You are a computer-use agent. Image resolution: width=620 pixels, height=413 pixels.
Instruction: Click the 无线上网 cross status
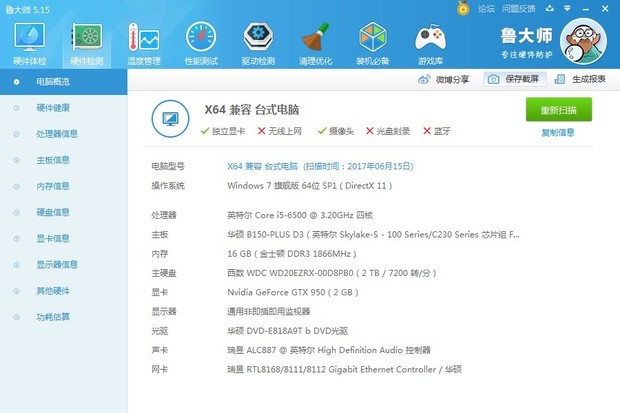(280, 131)
